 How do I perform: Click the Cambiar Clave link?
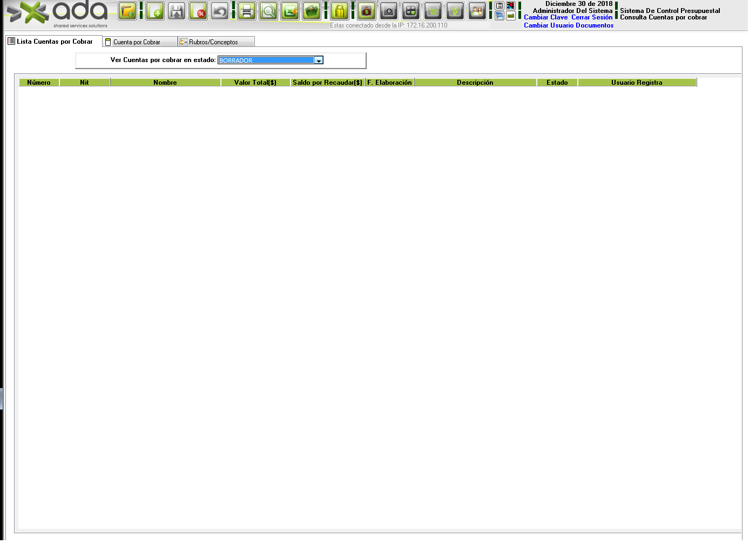click(x=546, y=17)
